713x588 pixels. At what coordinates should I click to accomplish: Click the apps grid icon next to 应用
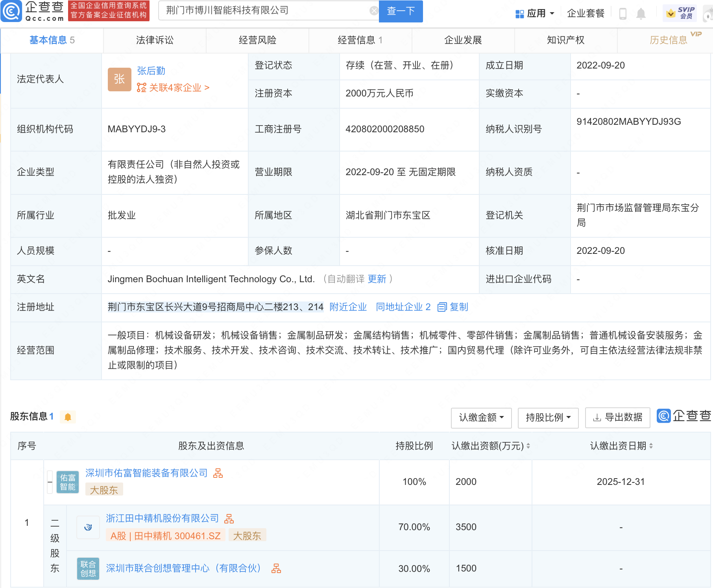point(519,14)
